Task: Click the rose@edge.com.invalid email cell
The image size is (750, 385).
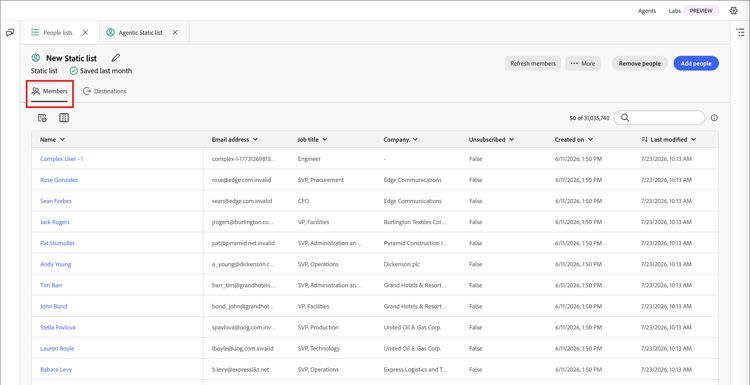Action: 242,180
